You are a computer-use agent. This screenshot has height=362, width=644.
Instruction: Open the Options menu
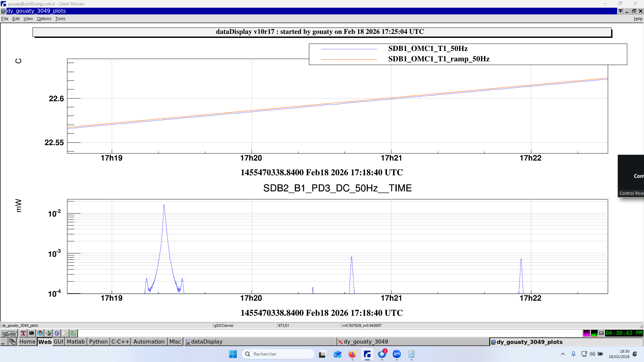pos(44,19)
